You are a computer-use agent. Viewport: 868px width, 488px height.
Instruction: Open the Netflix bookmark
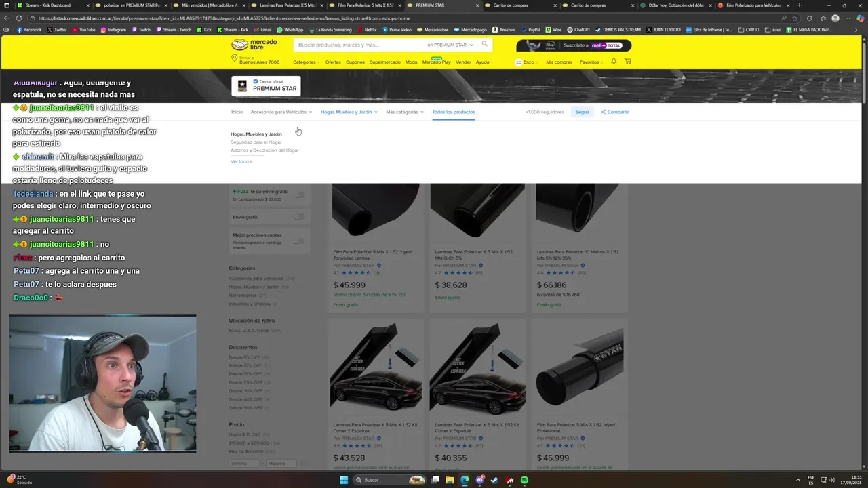pos(367,30)
